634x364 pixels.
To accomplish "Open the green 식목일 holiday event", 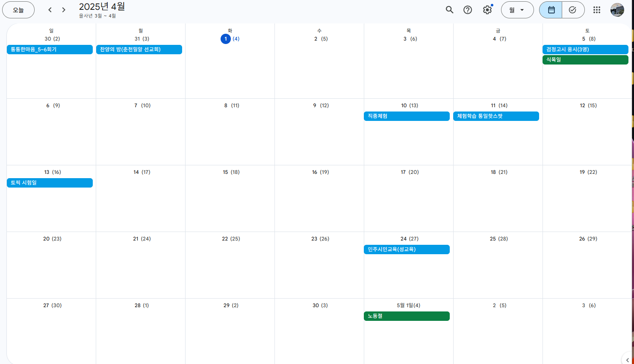I will pos(585,60).
